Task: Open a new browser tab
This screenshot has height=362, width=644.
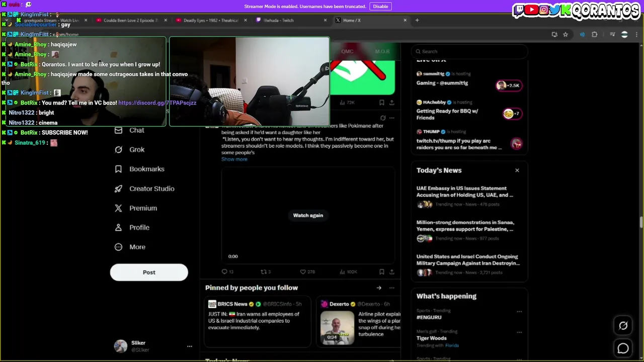Action: [x=417, y=21]
